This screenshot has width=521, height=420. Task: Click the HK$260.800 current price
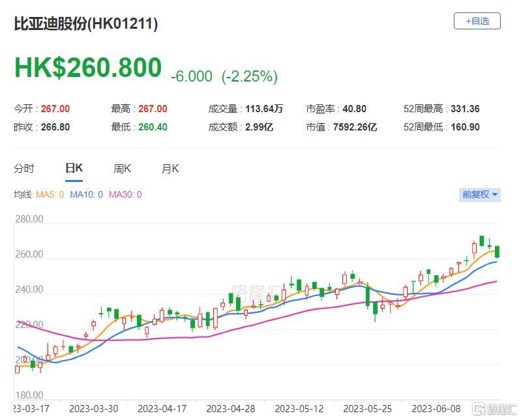pos(88,68)
